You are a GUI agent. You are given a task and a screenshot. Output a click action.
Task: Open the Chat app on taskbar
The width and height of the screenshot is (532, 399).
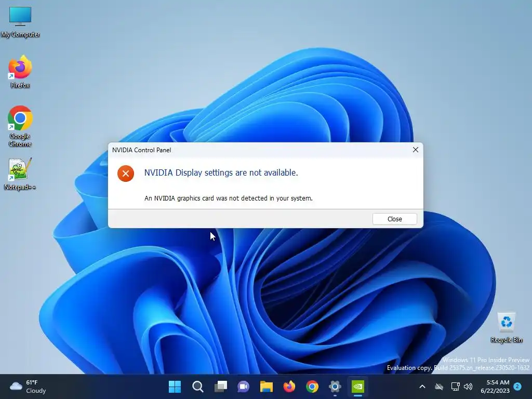pyautogui.click(x=243, y=387)
